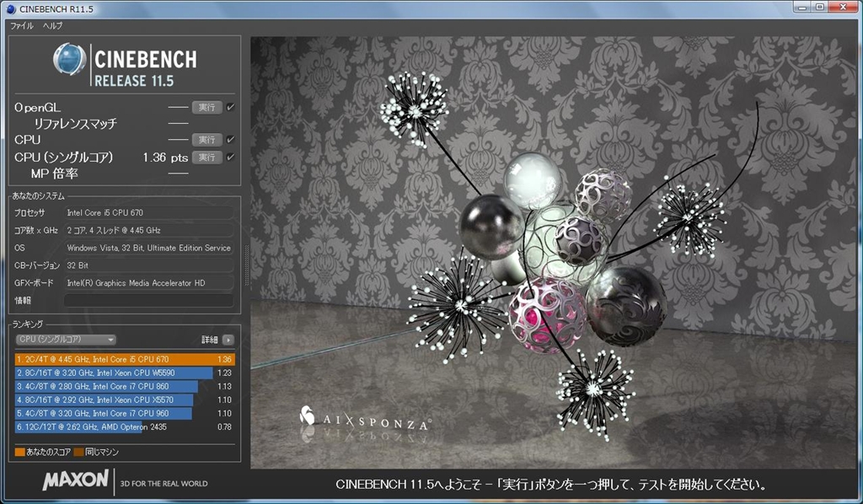
Task: Open the ヘルプ menu
Action: coord(53,26)
